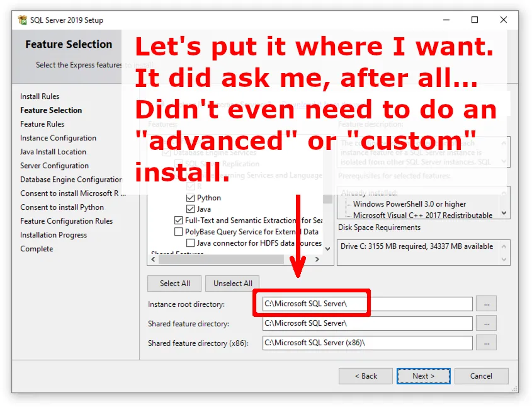Select Feature Configuration Rules step
This screenshot has width=532, height=407.
point(66,221)
